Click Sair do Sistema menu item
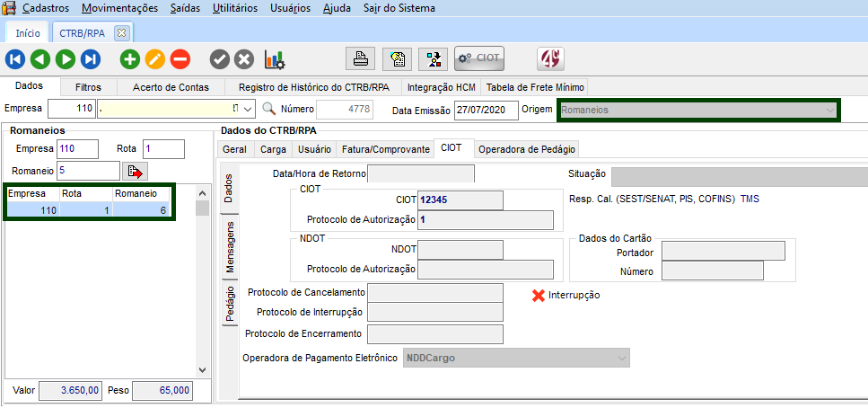868x408 pixels. [399, 8]
